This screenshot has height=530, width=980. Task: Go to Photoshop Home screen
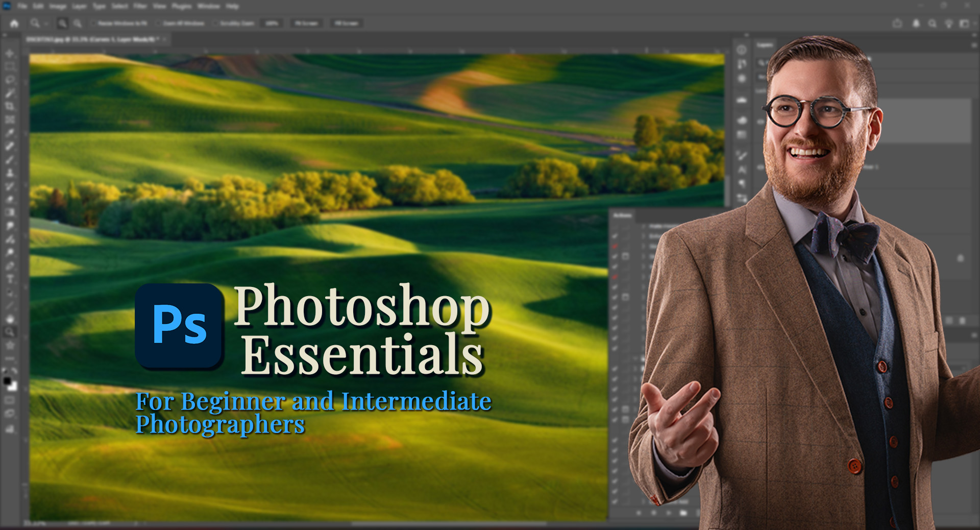(x=14, y=23)
